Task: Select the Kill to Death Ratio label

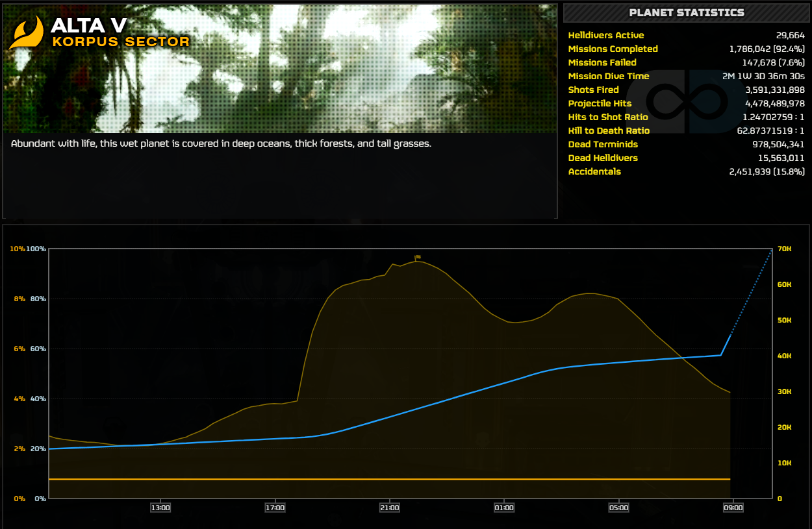Action: coord(609,130)
